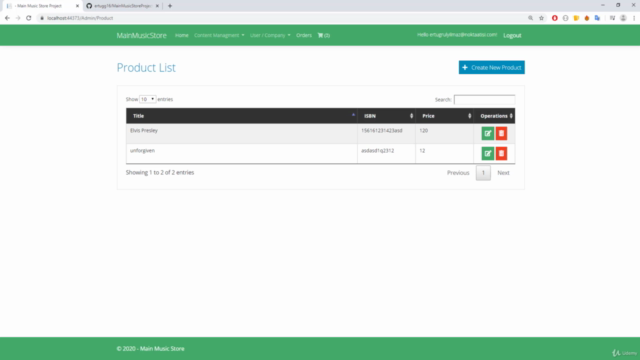
Task: Select the unforgiven title cell
Action: [242, 153]
